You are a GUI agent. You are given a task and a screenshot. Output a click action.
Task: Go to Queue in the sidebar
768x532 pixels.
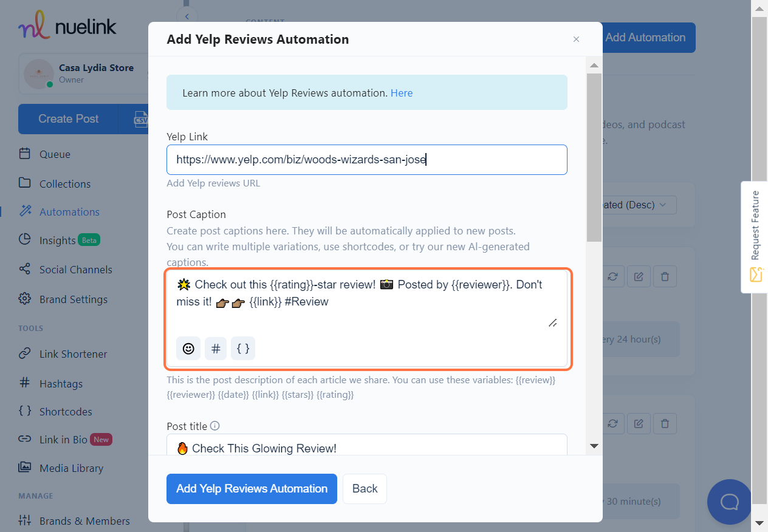click(x=55, y=154)
